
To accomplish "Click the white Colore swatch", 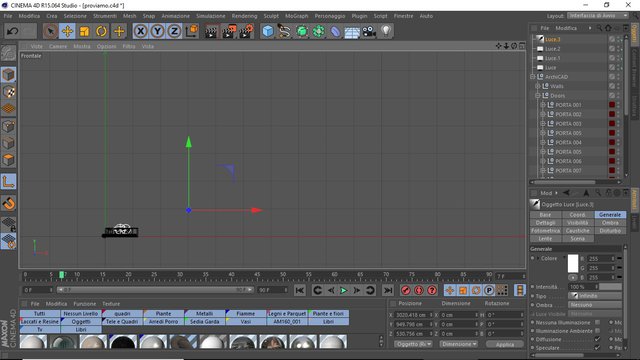I will [573, 263].
